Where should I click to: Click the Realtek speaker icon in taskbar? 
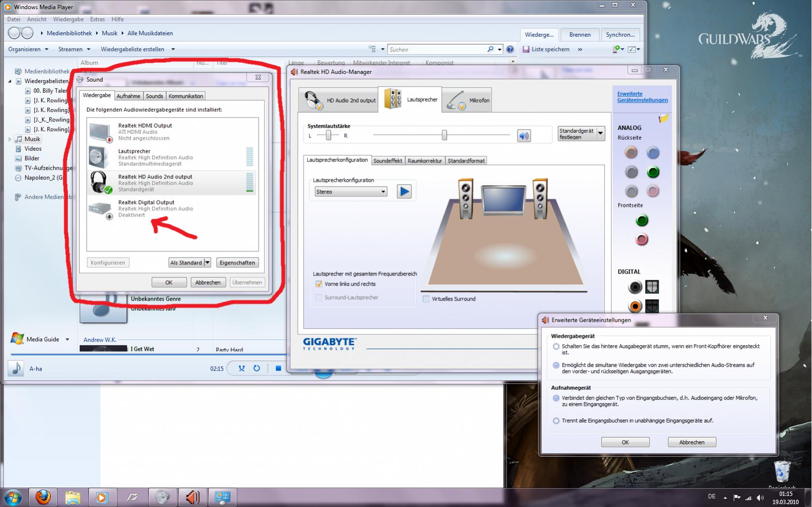point(192,497)
